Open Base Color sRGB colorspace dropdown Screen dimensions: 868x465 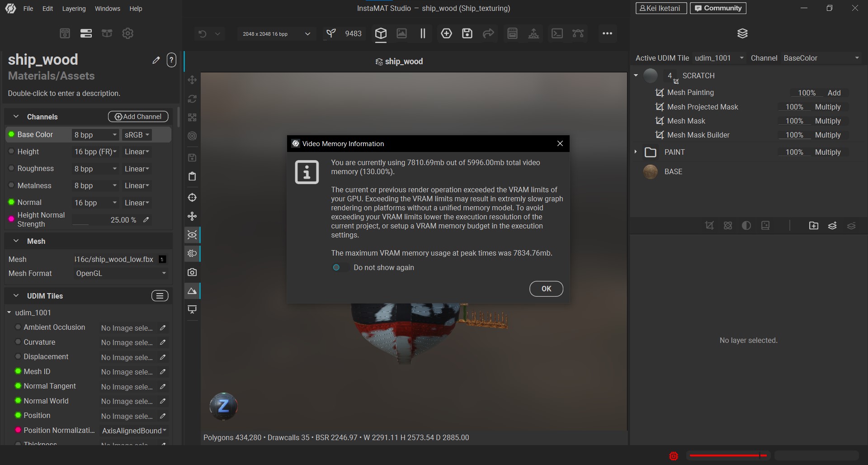coord(137,135)
